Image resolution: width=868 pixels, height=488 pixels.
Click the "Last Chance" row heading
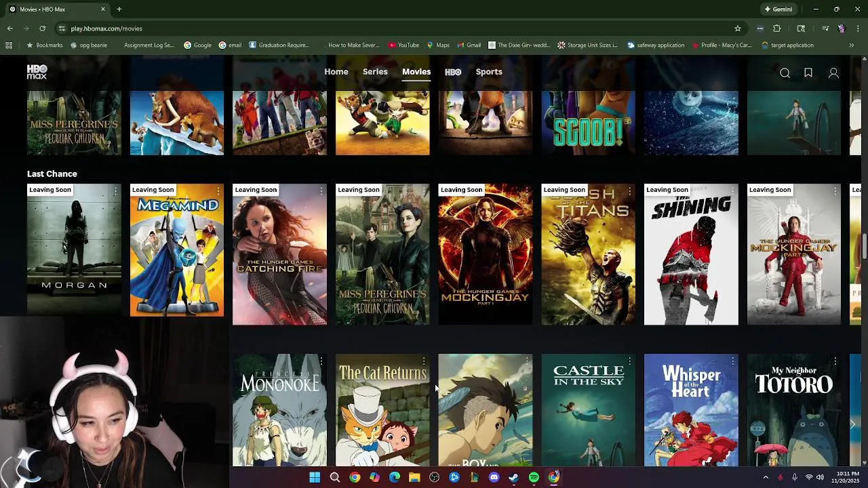click(x=52, y=174)
